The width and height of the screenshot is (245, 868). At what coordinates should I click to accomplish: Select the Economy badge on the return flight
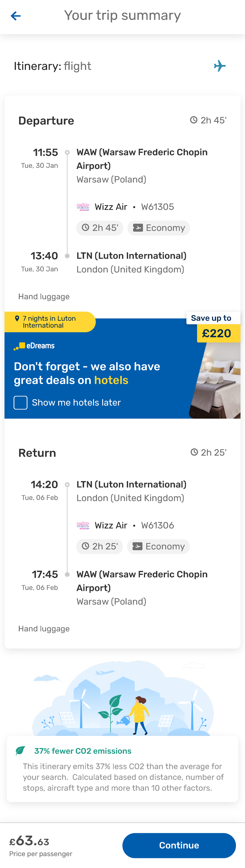click(x=158, y=546)
